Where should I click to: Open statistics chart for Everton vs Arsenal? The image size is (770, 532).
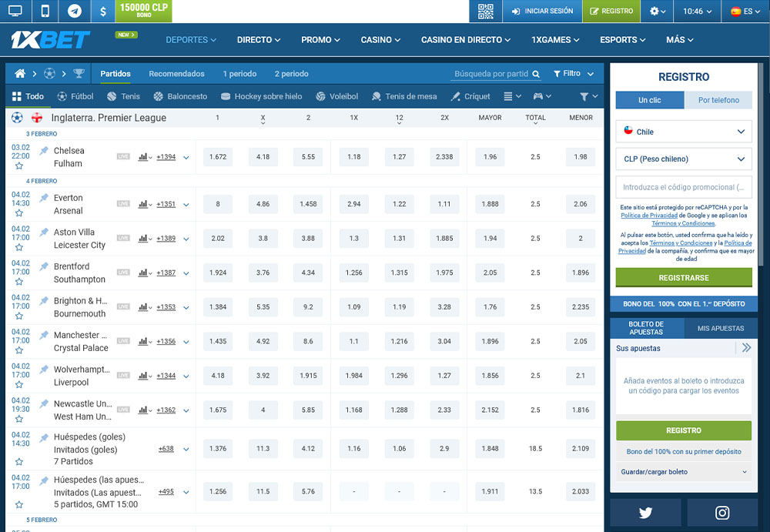pyautogui.click(x=145, y=204)
